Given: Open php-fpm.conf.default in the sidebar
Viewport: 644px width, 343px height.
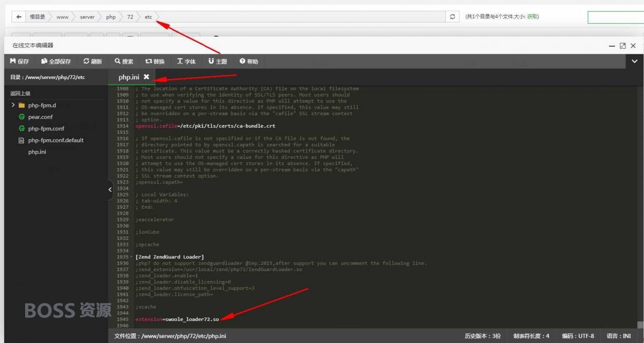Looking at the screenshot, I should pyautogui.click(x=56, y=140).
